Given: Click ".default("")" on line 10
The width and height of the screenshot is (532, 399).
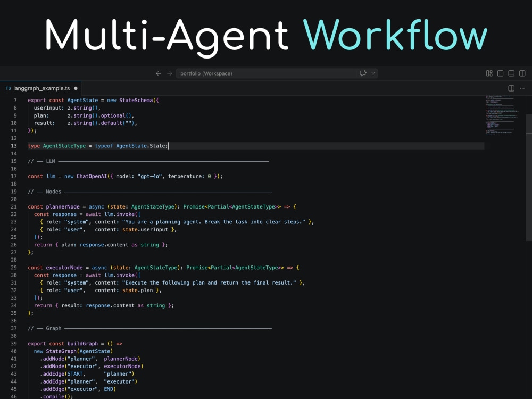Looking at the screenshot, I should click(x=117, y=123).
